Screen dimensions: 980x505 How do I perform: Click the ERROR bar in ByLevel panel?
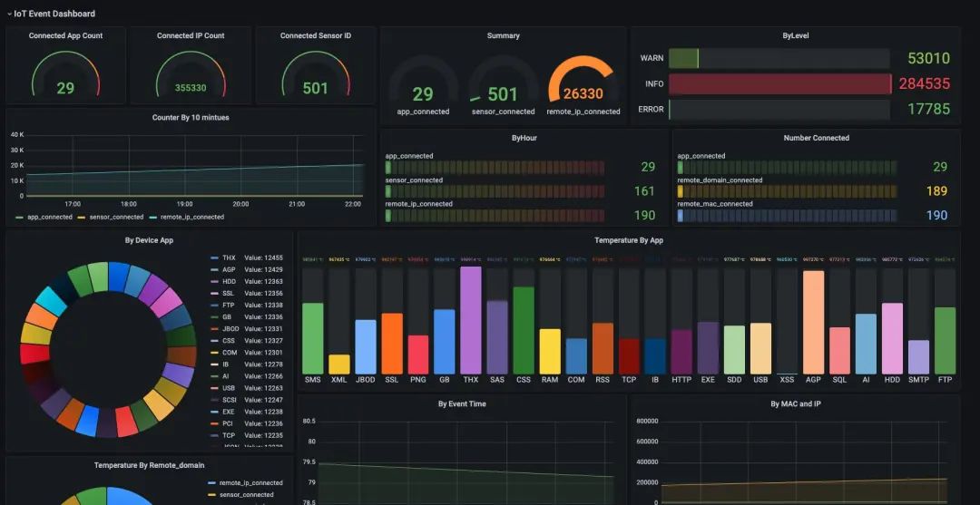pyautogui.click(x=779, y=109)
